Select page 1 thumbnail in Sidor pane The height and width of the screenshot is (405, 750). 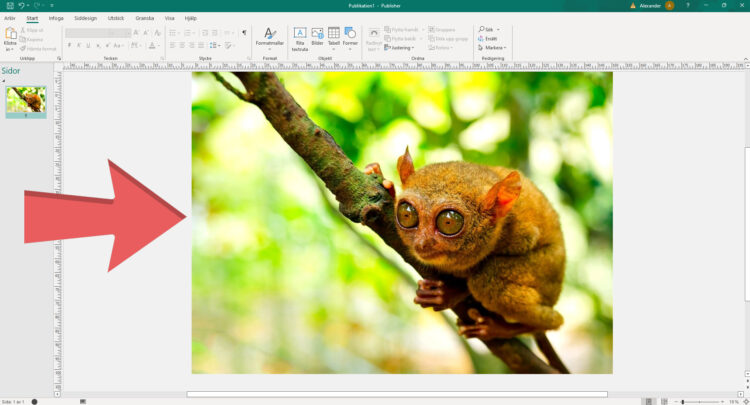pos(26,99)
